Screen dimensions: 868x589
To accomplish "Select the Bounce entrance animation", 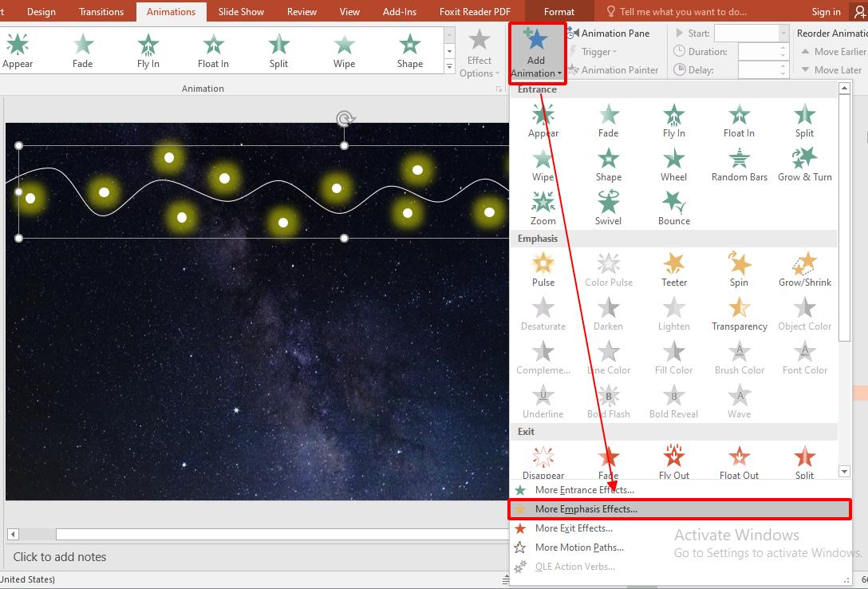I will (673, 208).
